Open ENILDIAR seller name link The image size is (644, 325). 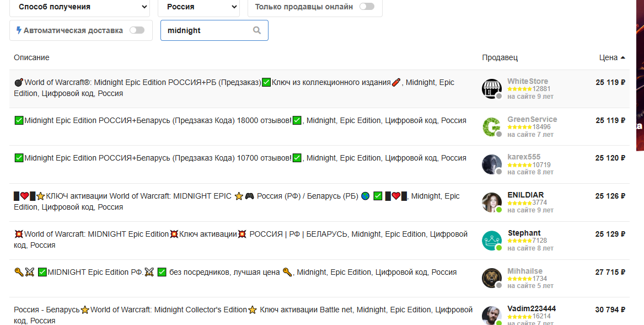click(525, 195)
